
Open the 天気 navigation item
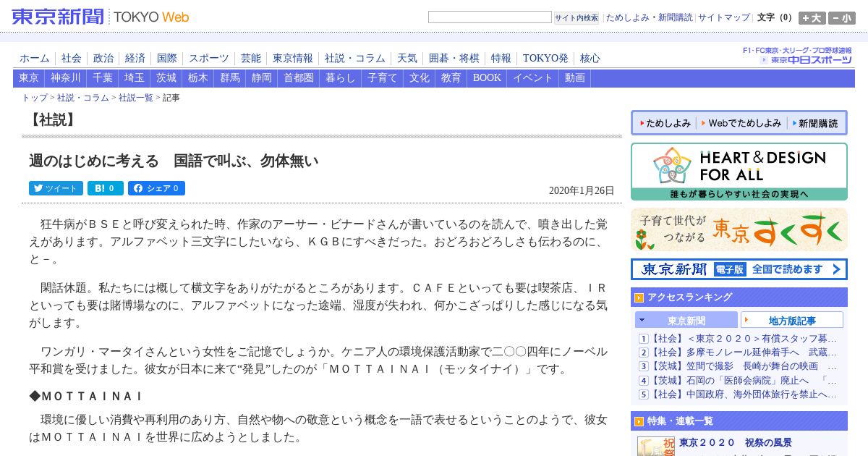[x=407, y=59]
